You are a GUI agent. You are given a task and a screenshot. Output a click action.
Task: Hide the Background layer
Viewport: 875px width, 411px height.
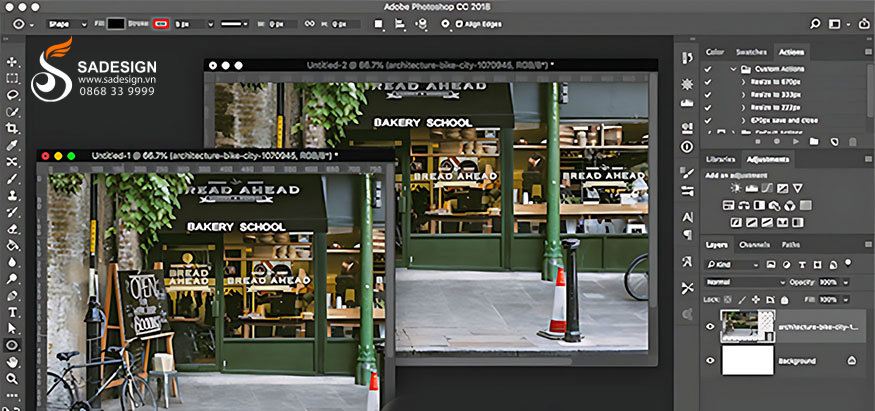pos(710,361)
